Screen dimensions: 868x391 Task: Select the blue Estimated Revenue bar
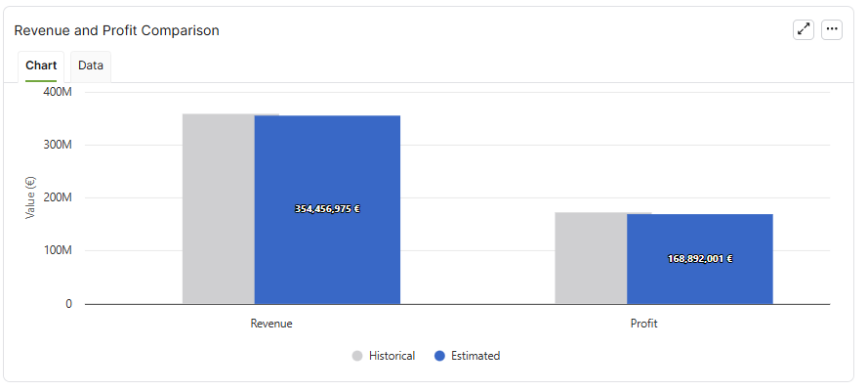click(x=327, y=210)
